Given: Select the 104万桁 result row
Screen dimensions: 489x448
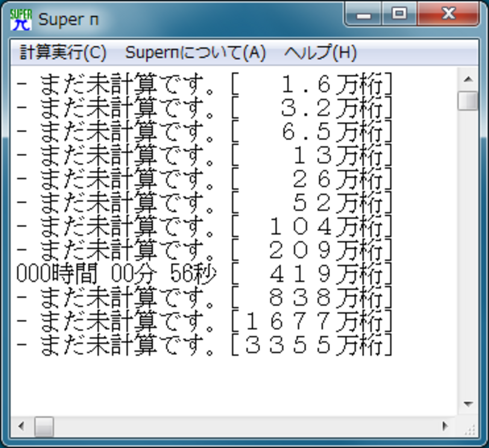Looking at the screenshot, I should click(204, 226).
